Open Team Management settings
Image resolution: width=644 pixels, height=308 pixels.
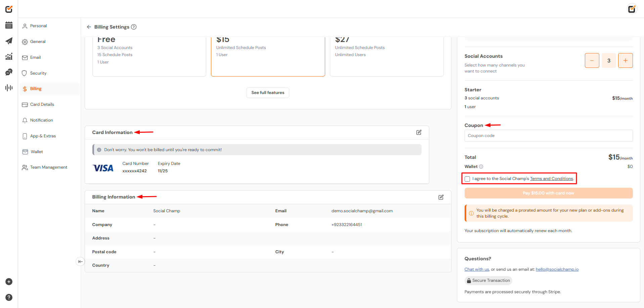50,167
